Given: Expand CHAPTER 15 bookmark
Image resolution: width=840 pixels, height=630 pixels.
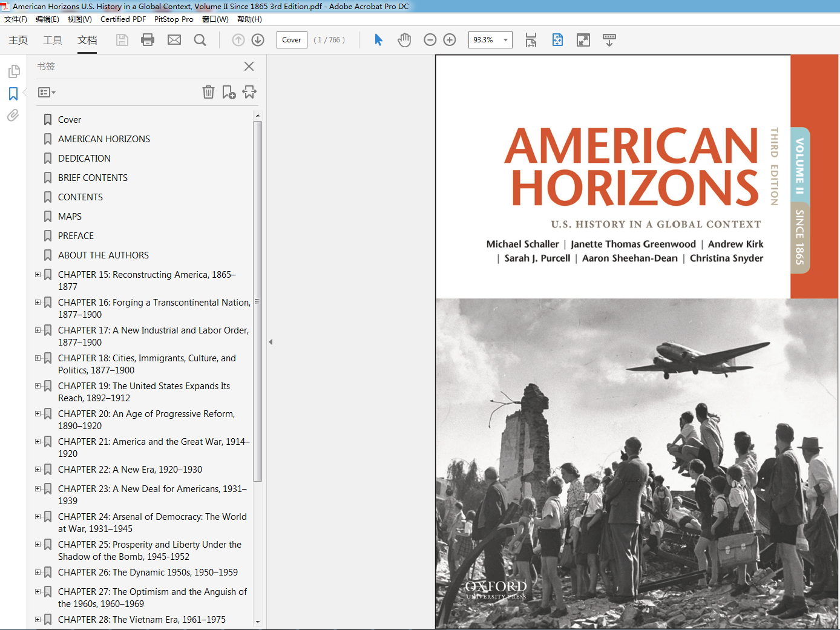Looking at the screenshot, I should [38, 275].
